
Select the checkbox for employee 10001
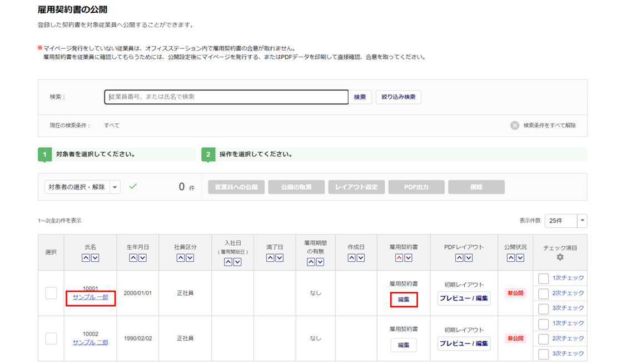click(x=51, y=293)
